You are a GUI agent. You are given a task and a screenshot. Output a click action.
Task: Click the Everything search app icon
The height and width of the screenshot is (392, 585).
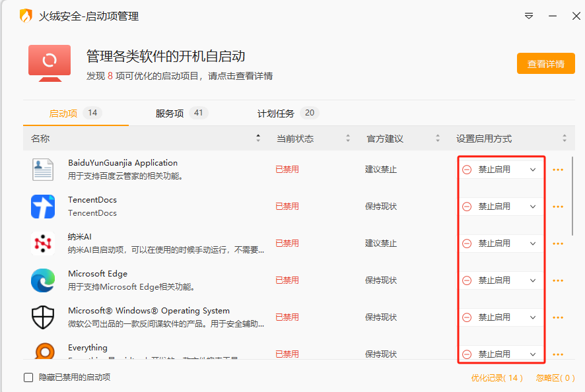(x=45, y=351)
